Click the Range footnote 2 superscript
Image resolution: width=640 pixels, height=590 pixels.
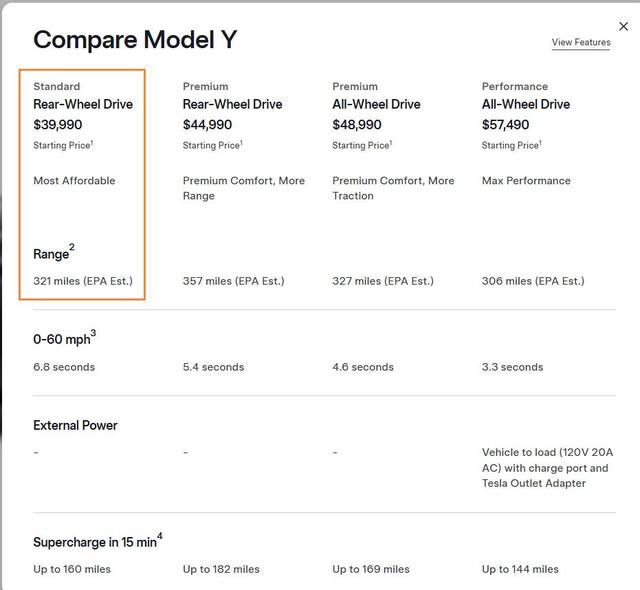click(72, 247)
